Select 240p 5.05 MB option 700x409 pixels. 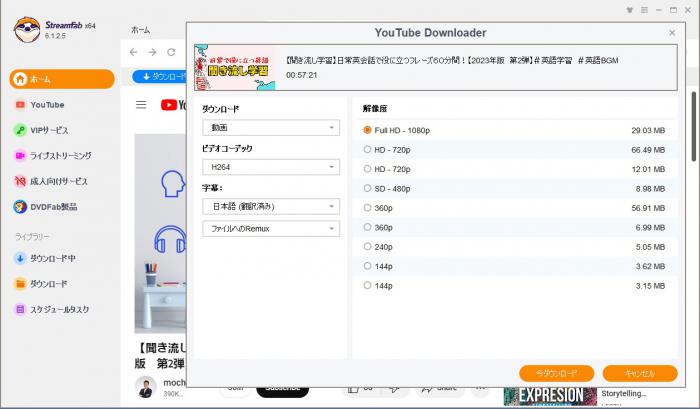[x=515, y=247]
